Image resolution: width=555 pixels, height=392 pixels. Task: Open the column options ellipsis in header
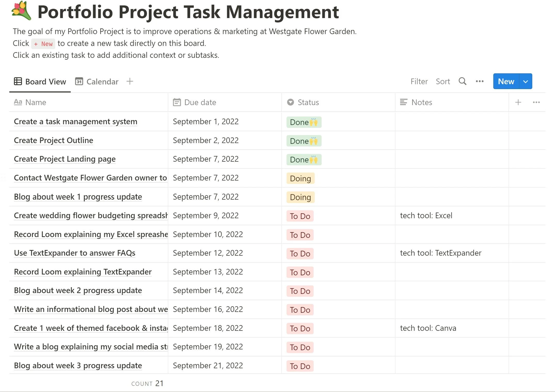point(536,102)
